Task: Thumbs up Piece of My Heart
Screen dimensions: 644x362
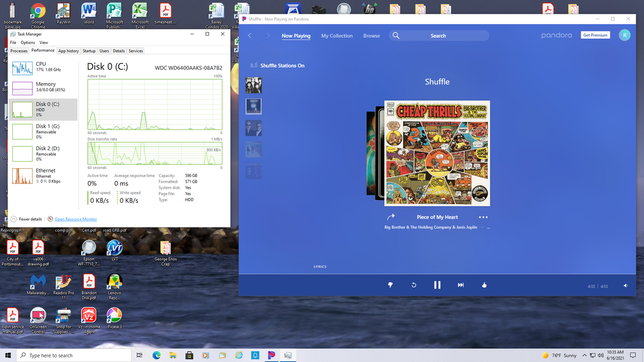Action: (484, 285)
